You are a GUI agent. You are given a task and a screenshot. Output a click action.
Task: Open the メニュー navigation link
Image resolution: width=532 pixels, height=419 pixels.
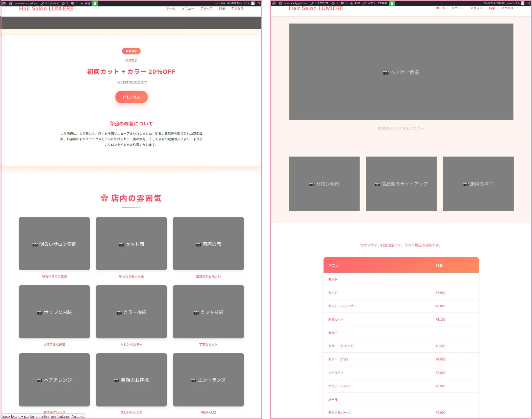click(188, 8)
